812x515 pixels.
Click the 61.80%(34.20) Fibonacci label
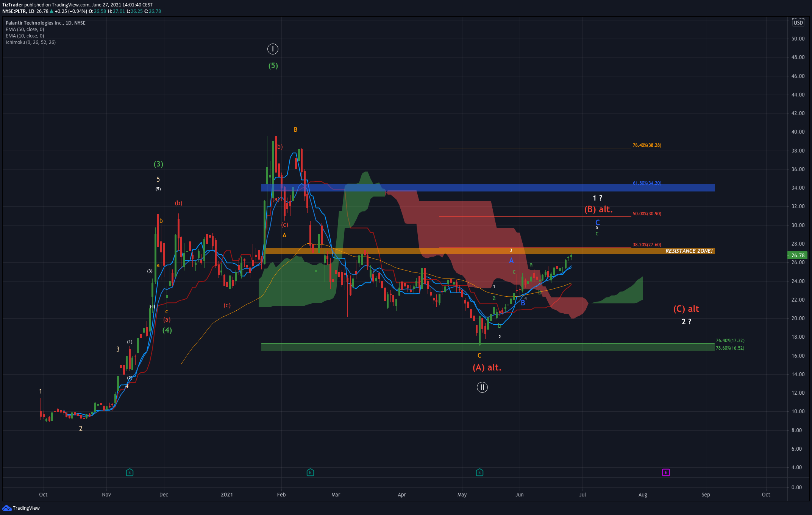click(x=647, y=183)
